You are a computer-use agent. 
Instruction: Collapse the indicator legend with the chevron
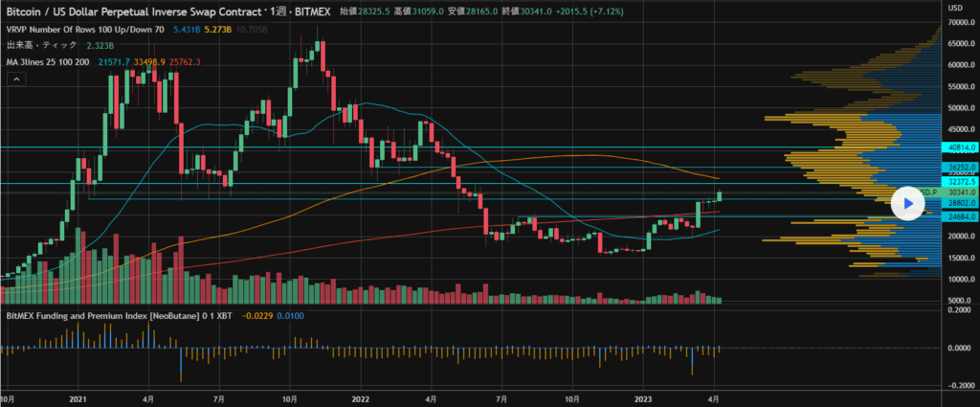(x=16, y=80)
